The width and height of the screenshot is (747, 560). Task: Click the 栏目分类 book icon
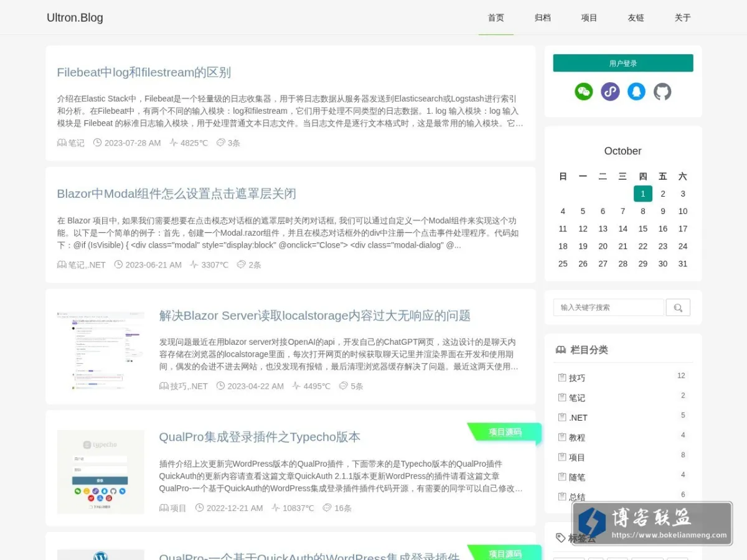tap(561, 350)
